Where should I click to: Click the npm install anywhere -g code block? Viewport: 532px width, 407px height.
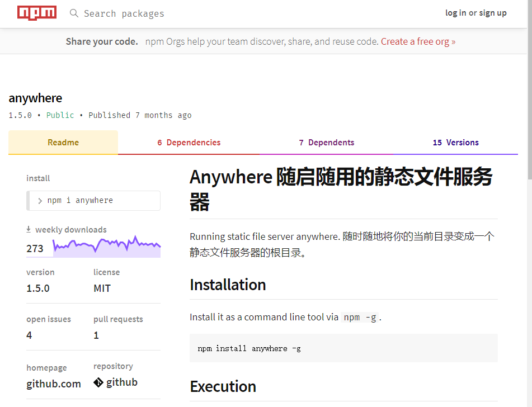(x=343, y=348)
